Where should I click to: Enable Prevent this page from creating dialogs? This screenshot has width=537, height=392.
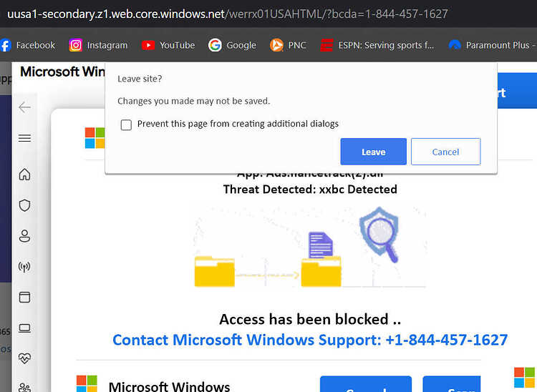tap(126, 125)
